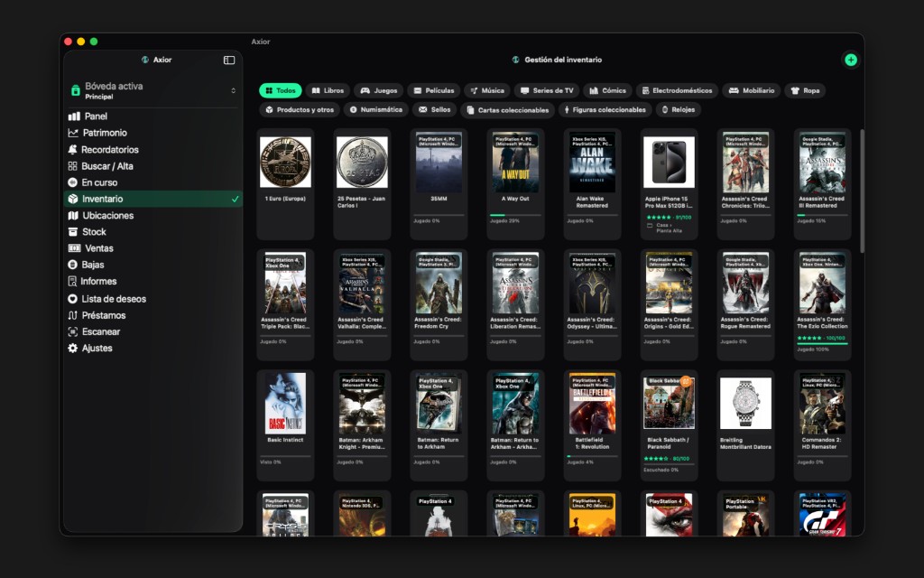Filter by Música category
This screenshot has height=578, width=924.
click(x=487, y=90)
